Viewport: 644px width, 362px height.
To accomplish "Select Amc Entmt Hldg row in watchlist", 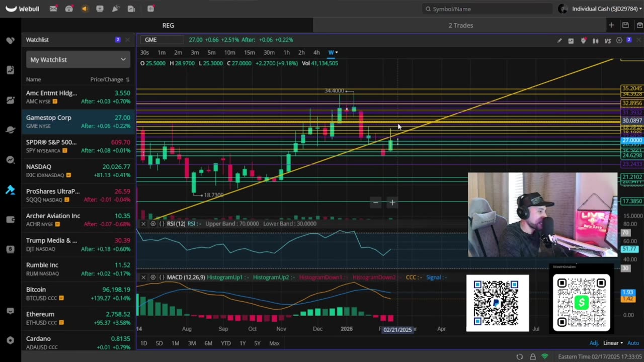I will tap(78, 97).
